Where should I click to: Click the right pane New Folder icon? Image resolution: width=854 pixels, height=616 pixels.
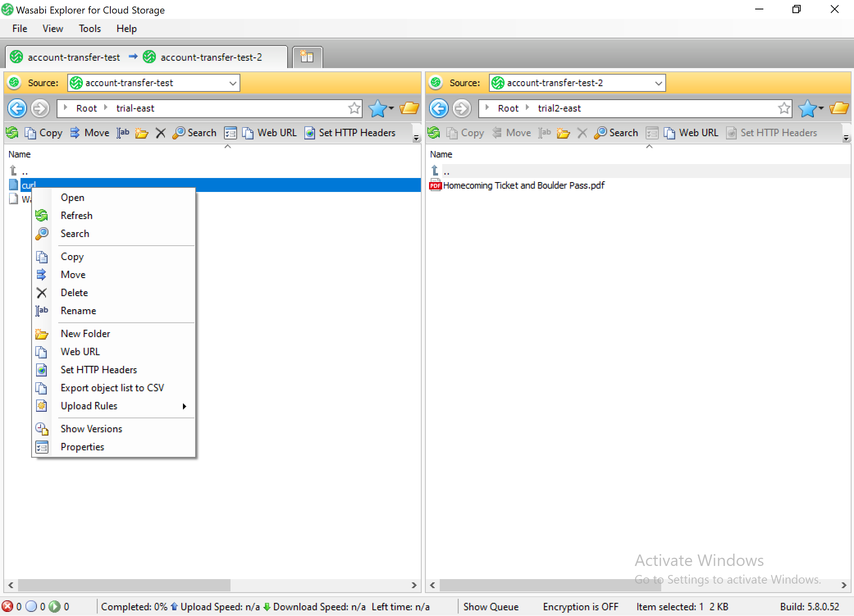(x=563, y=132)
